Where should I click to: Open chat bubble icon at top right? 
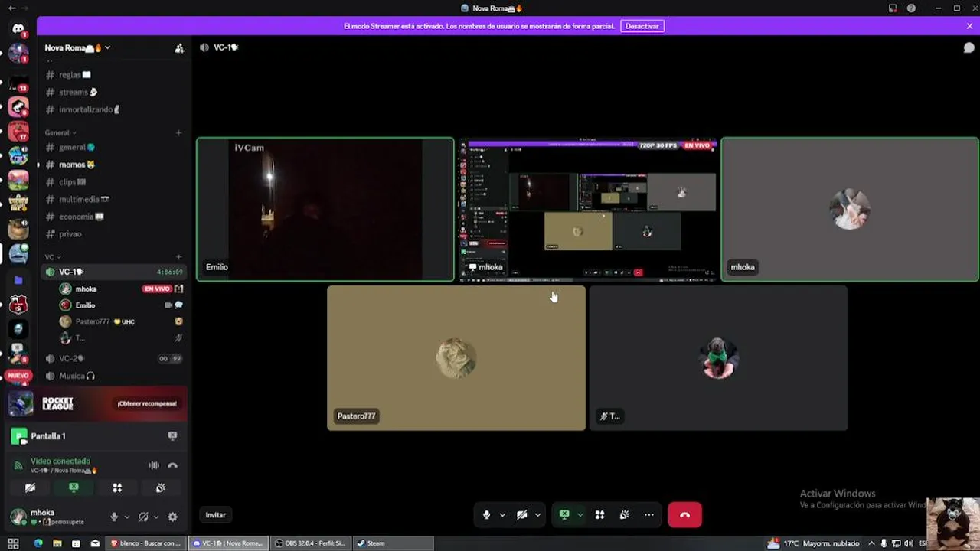click(969, 47)
